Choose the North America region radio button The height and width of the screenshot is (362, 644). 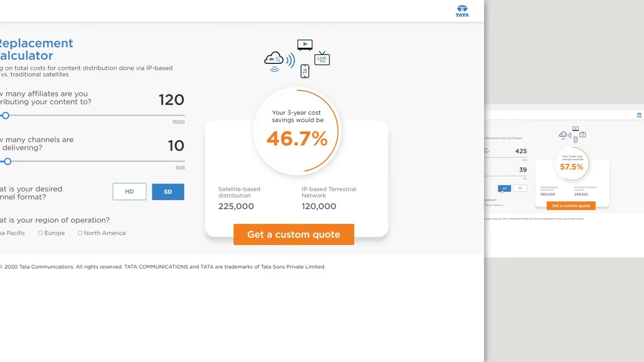point(80,233)
